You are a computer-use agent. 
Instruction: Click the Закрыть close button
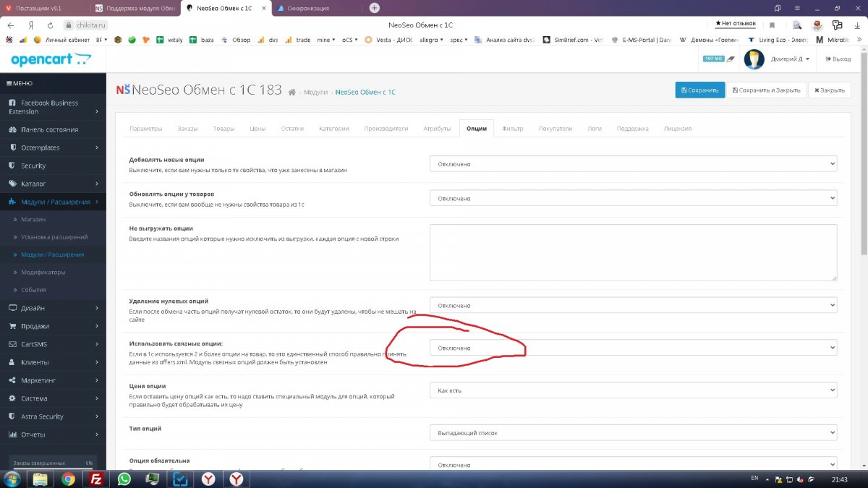pos(829,90)
